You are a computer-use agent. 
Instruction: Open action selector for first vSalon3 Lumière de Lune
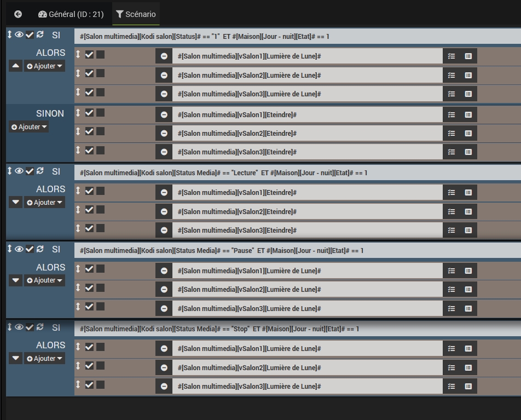(451, 94)
